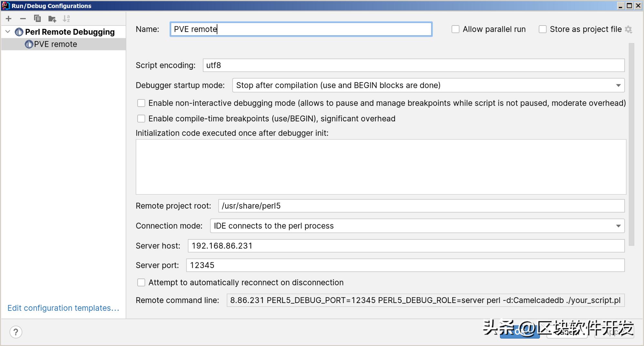Open Debugger startup mode dropdown
Viewport: 644px width, 346px height.
pyautogui.click(x=428, y=85)
